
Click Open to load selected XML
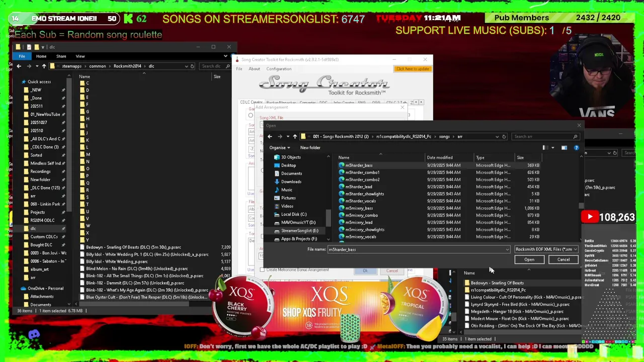click(529, 259)
